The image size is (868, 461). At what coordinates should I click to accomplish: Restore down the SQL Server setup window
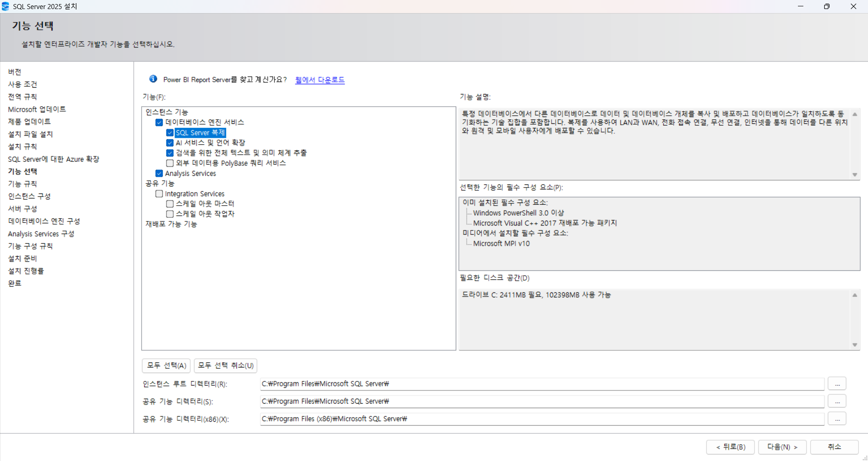tap(827, 6)
